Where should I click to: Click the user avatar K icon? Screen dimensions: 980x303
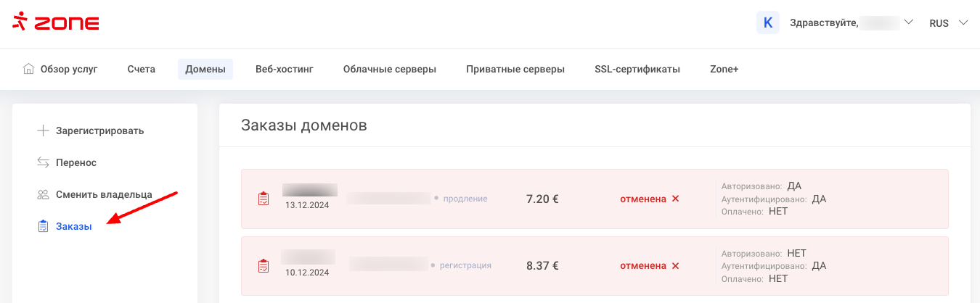[x=768, y=22]
